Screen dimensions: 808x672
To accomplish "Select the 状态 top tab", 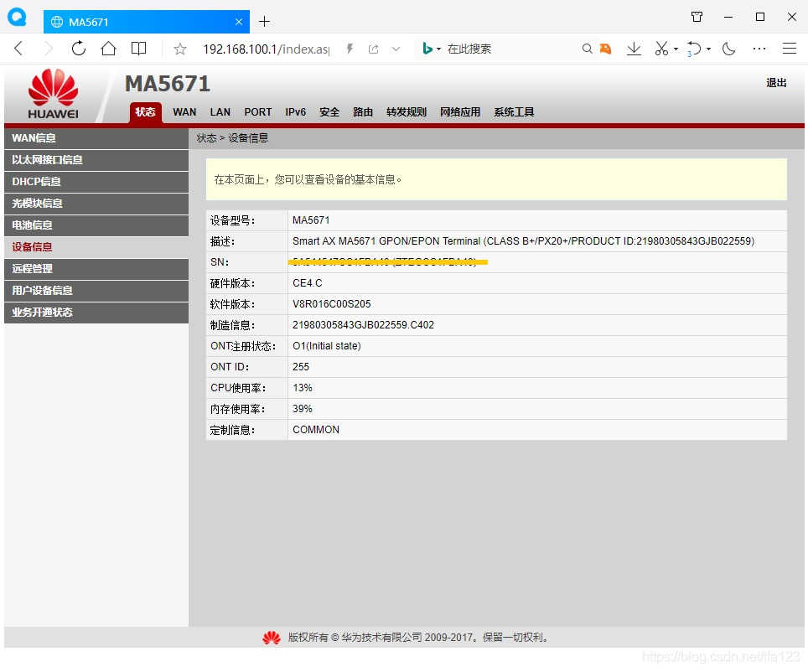I will (145, 112).
